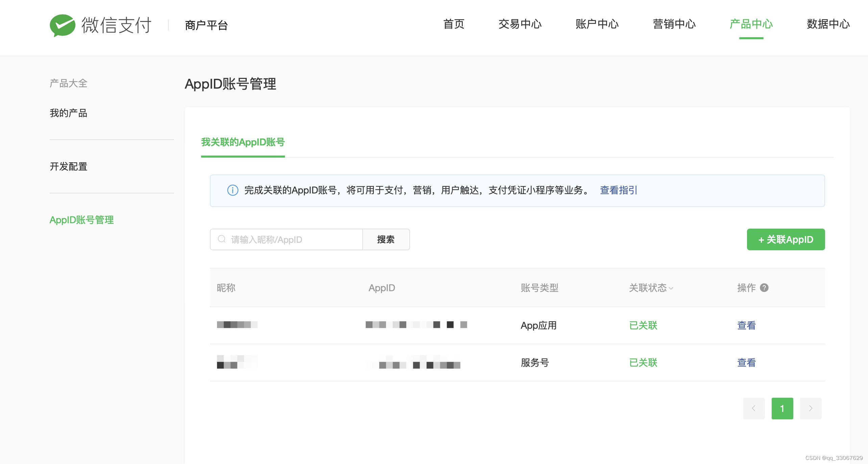Click 查看 for the App应用 row
The image size is (868, 464).
click(x=746, y=325)
